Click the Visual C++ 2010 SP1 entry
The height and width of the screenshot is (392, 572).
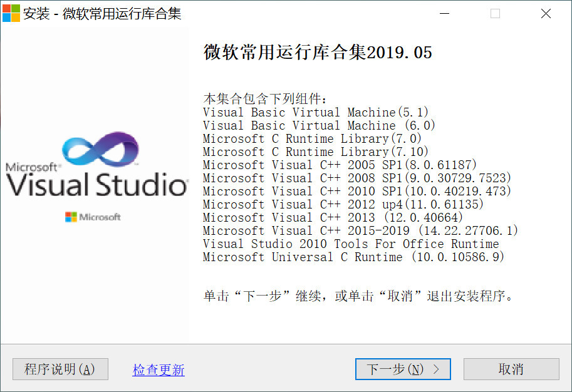point(357,192)
